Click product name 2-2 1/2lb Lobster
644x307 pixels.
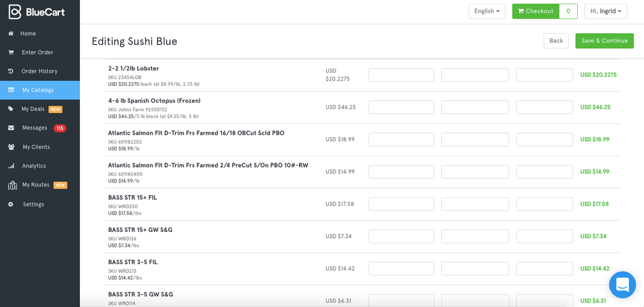pyautogui.click(x=134, y=69)
